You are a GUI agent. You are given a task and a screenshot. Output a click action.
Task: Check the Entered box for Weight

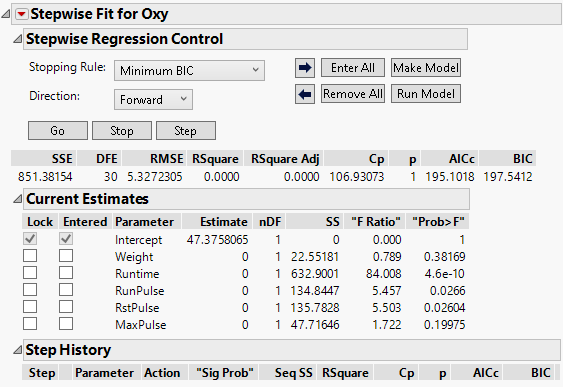pyautogui.click(x=66, y=256)
